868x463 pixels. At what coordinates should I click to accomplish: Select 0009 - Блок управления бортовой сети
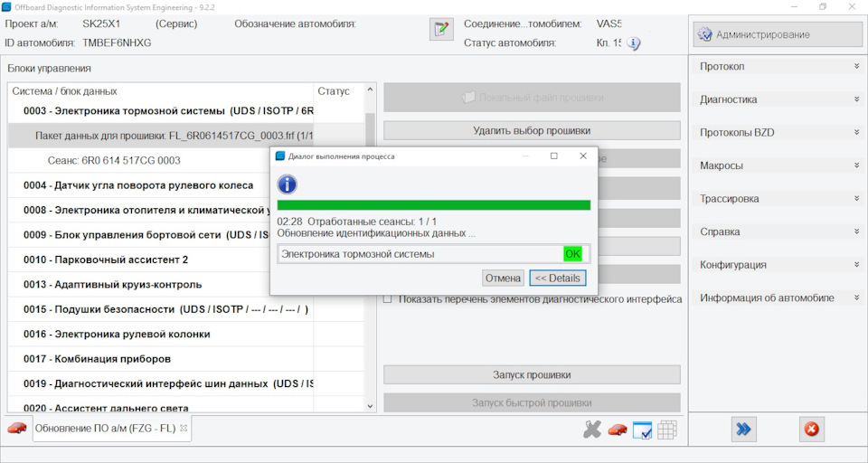click(x=138, y=235)
